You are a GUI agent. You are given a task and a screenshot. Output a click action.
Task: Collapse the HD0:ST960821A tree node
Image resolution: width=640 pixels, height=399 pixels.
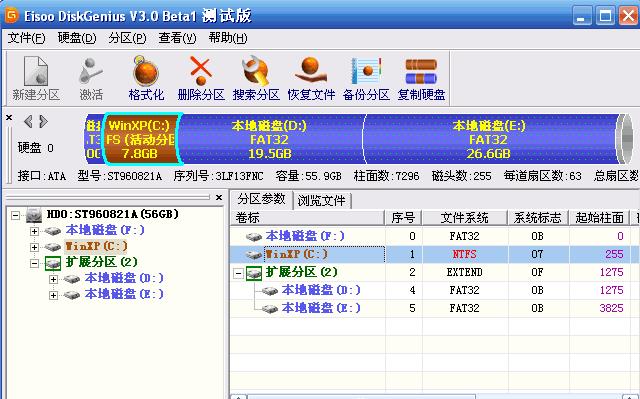click(x=16, y=215)
